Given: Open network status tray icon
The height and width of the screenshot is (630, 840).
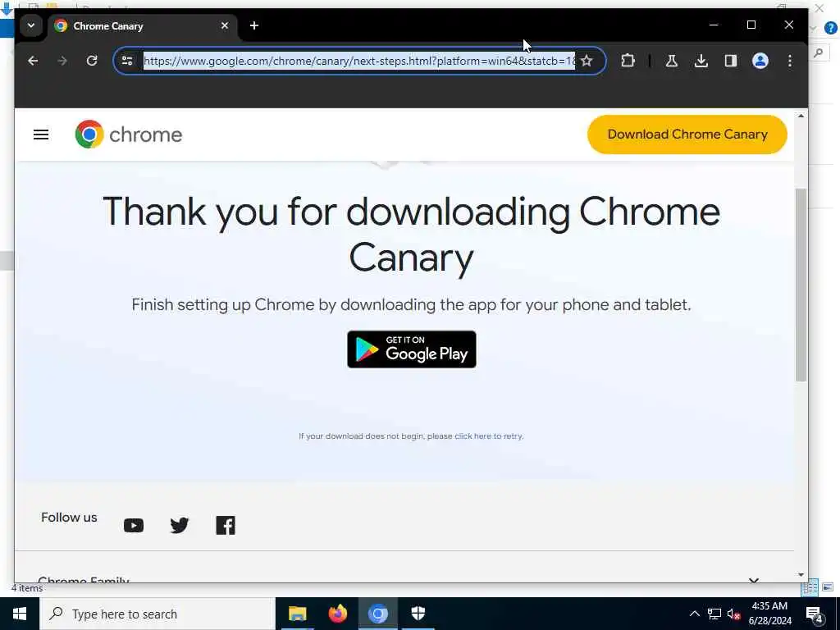Looking at the screenshot, I should [714, 614].
